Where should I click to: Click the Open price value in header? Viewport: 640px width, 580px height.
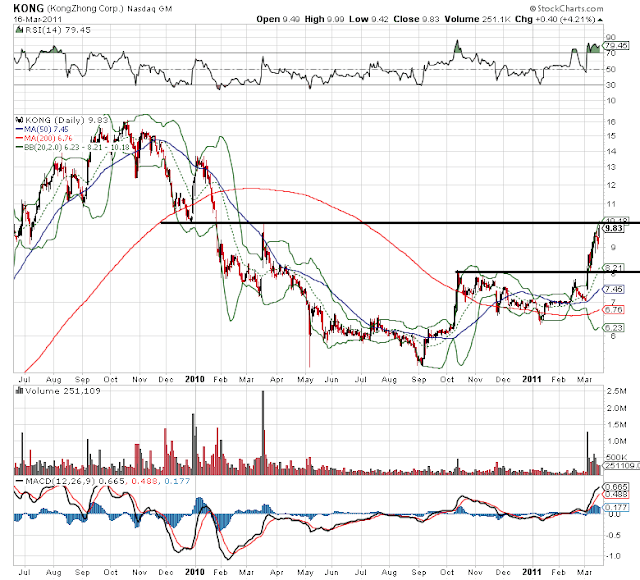click(x=291, y=19)
